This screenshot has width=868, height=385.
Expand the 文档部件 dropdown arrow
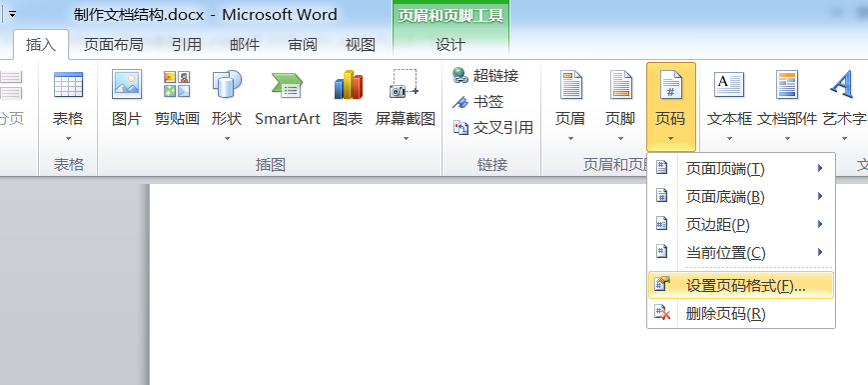[x=787, y=138]
